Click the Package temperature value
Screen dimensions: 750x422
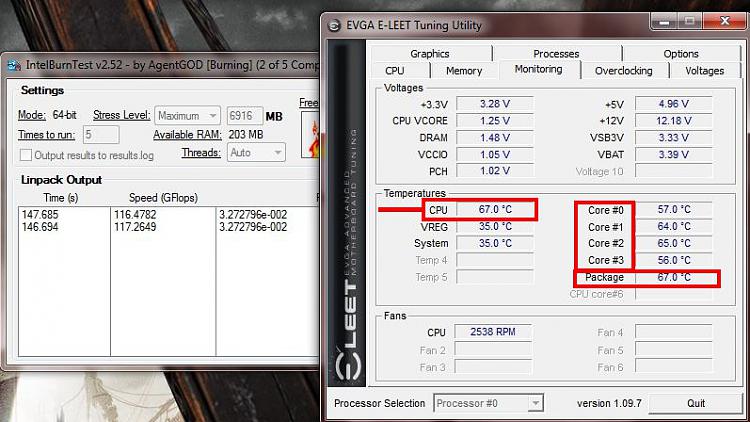(673, 277)
